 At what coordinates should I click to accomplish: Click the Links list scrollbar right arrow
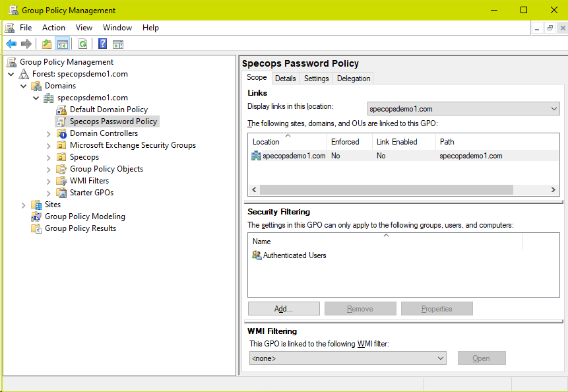coord(553,189)
